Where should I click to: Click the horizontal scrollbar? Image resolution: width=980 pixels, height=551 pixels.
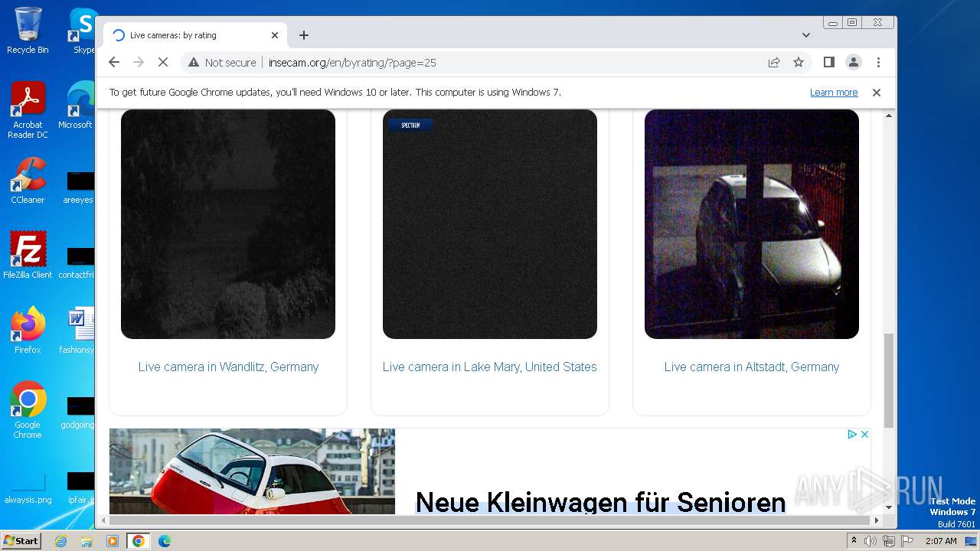tap(490, 520)
